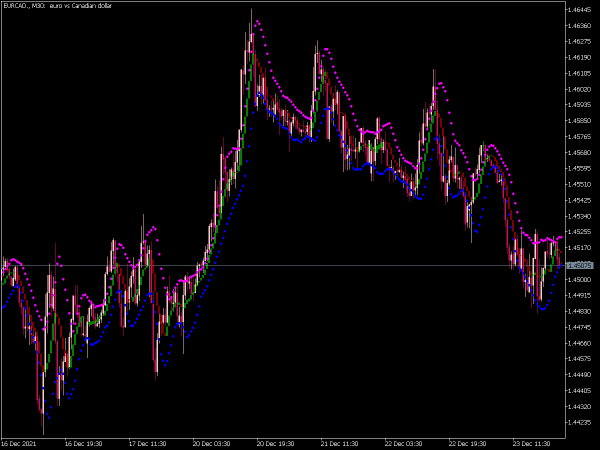Image resolution: width=600 pixels, height=450 pixels.
Task: Pick the 20 Dec 03:30 time label
Action: [213, 442]
